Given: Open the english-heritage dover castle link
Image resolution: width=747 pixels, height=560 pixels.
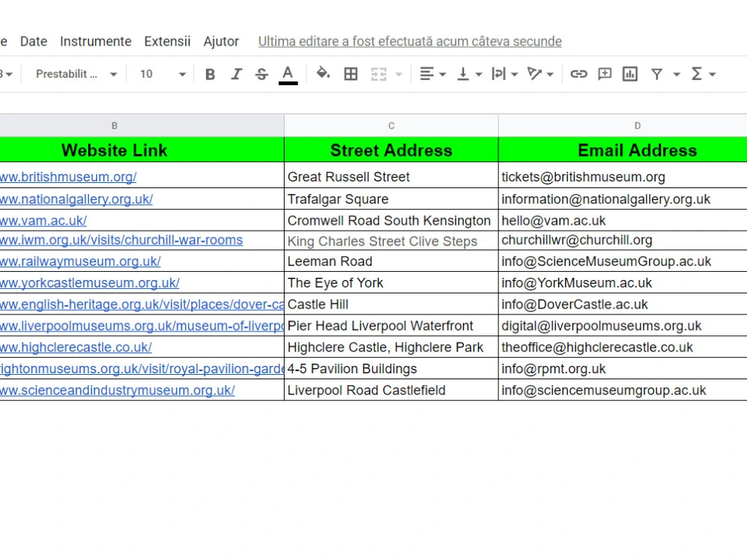Looking at the screenshot, I should point(142,305).
